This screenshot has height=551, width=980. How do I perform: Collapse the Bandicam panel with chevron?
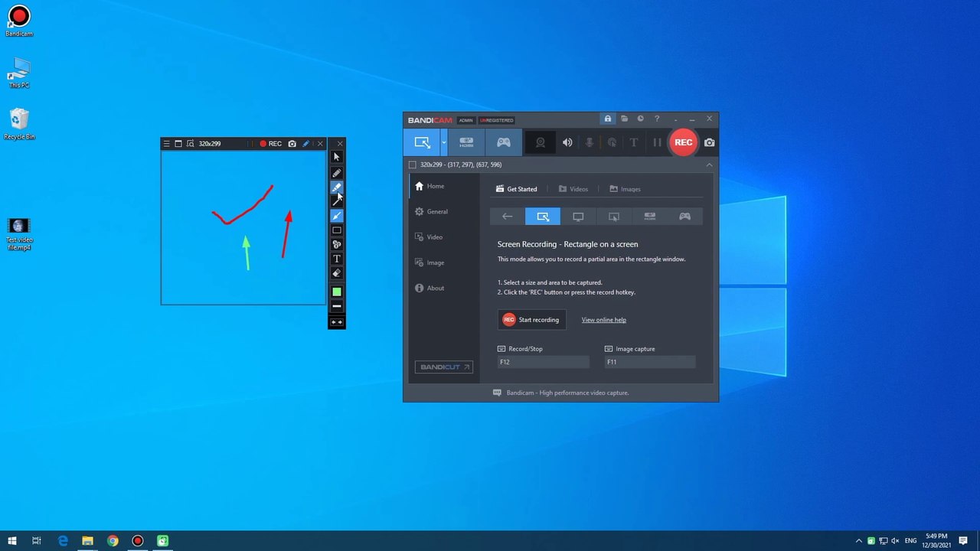[709, 165]
